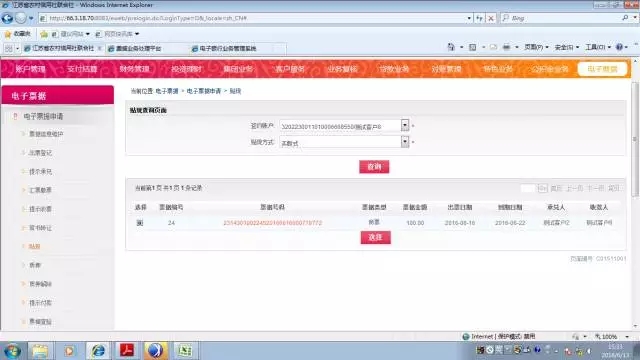The height and width of the screenshot is (360, 640).
Task: Open the 安全(S) menu dropdown
Action: pos(567,47)
